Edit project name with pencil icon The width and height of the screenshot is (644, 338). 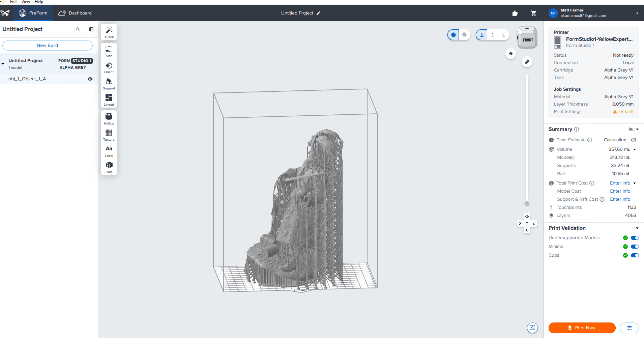[319, 13]
